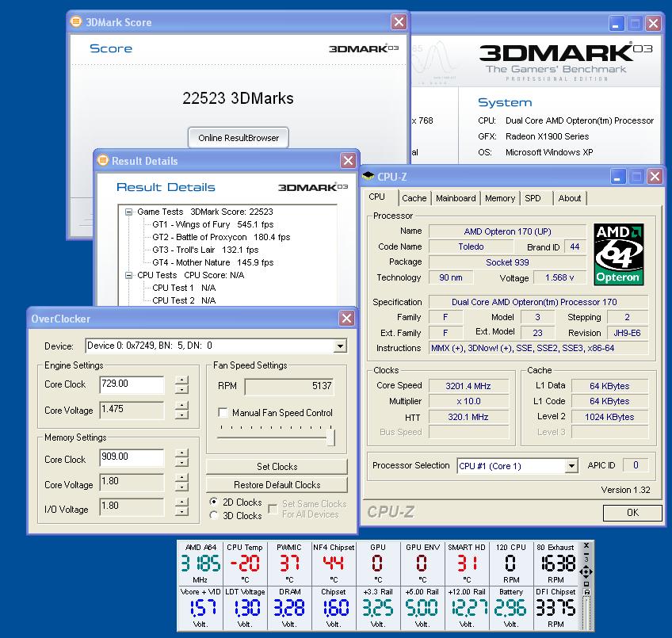Click the Result Details window title icon

103,160
